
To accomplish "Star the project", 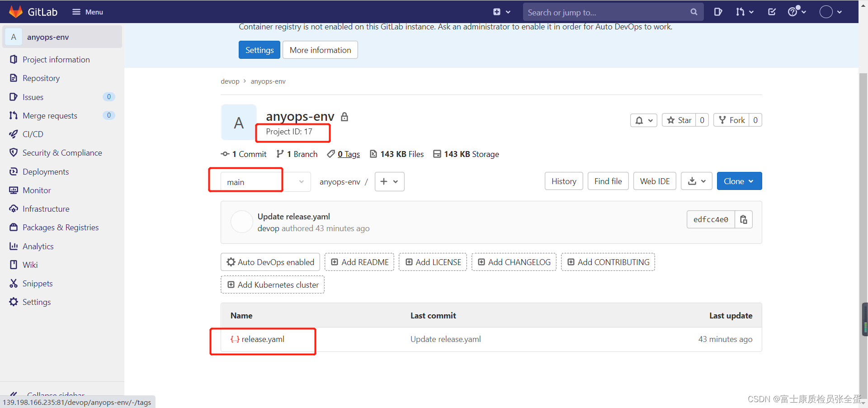I will (679, 120).
